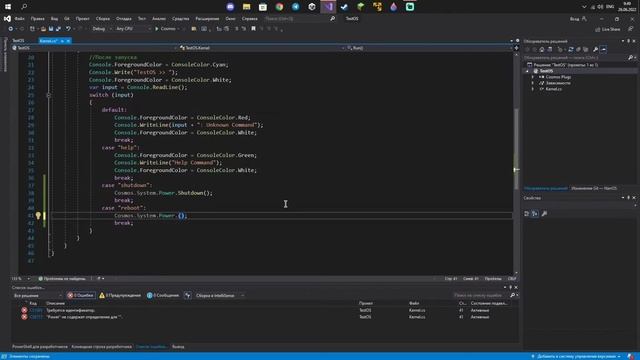Switch to the TestOS editor tab
The height and width of the screenshot is (360, 640).
tap(18, 41)
